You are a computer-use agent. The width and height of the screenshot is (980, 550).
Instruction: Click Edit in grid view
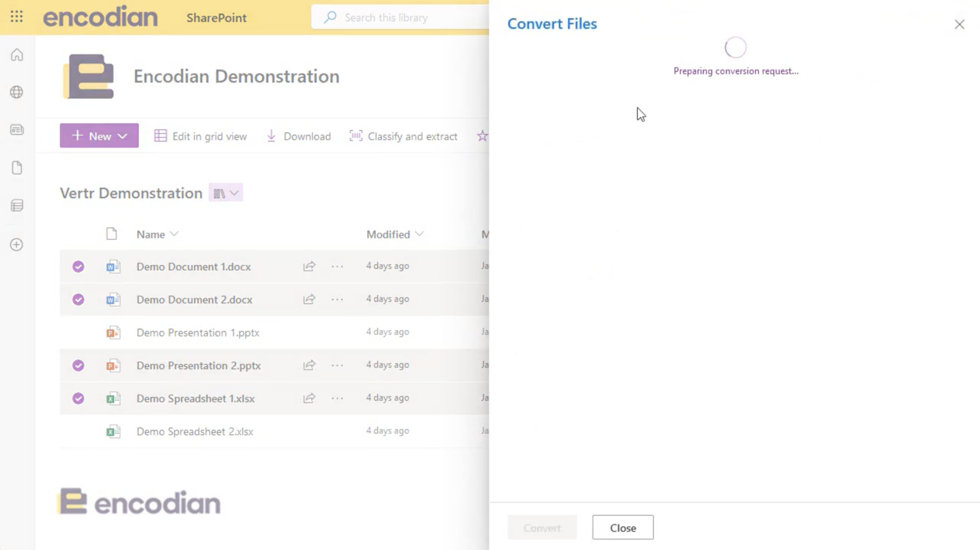click(200, 136)
